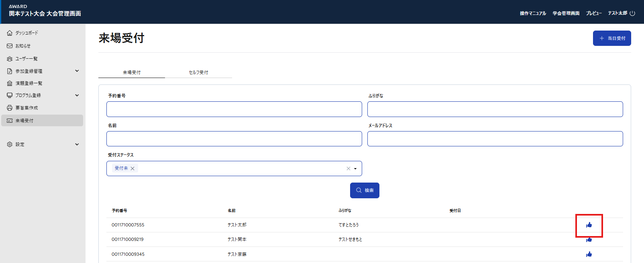Click thumbs-up icon for テスト太郎 row
The image size is (644, 263).
[589, 225]
